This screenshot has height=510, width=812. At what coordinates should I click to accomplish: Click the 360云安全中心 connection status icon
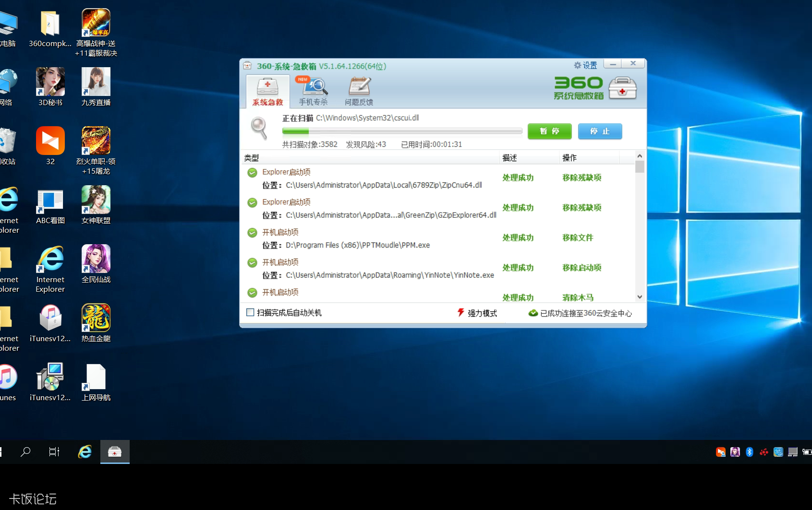[x=533, y=313]
